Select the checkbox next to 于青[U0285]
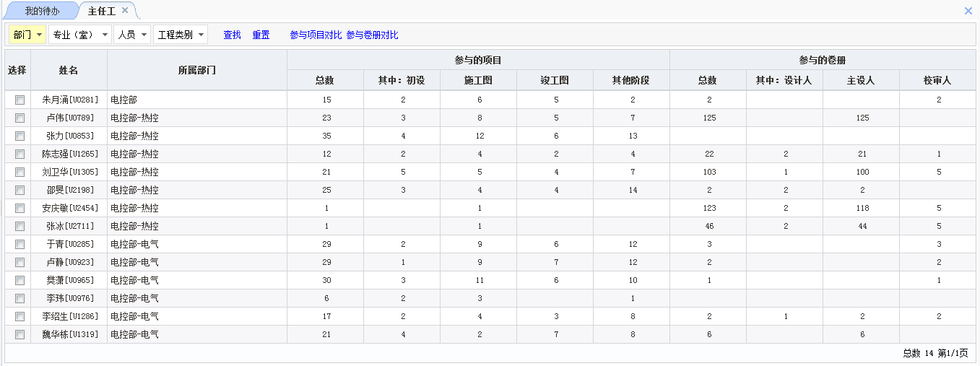Screen dimensions: 980x366 [19, 244]
